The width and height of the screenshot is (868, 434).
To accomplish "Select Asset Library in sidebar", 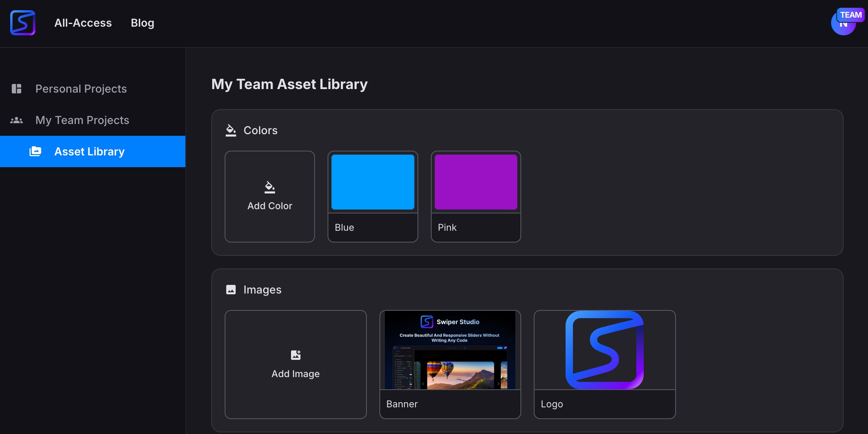I will tap(93, 151).
